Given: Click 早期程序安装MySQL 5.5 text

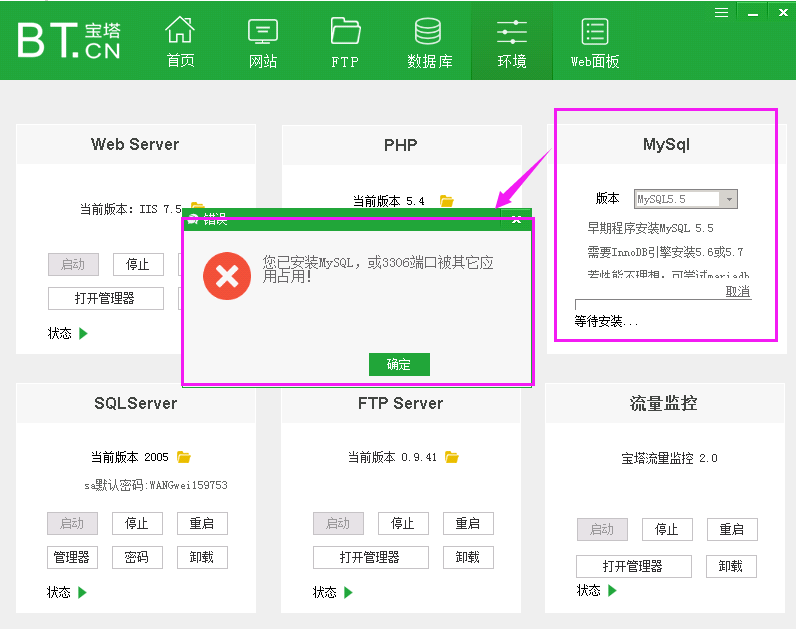Looking at the screenshot, I should click(x=650, y=228).
